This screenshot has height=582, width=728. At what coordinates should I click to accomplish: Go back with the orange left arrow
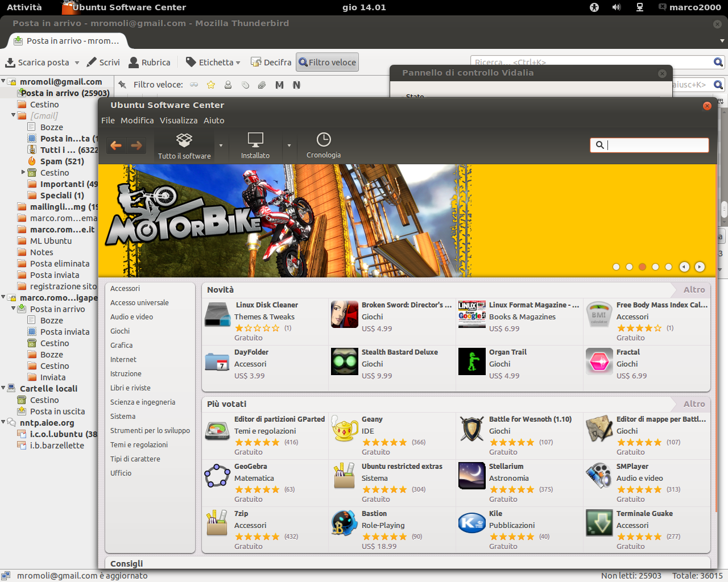coord(116,145)
